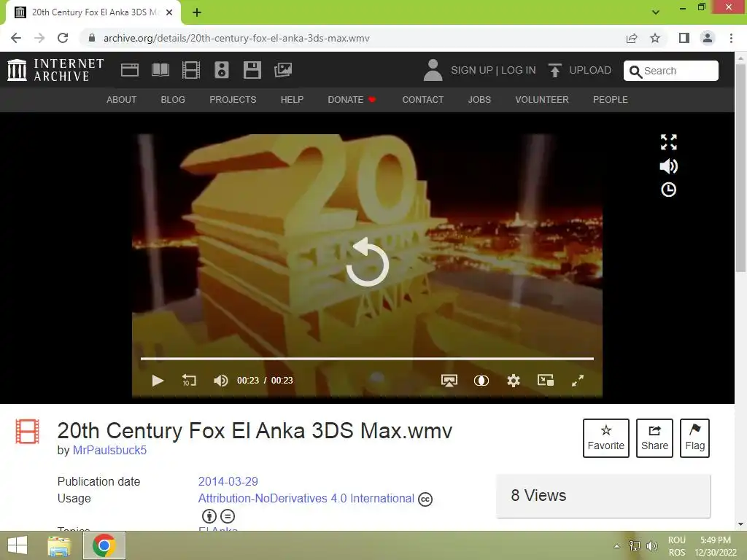Click the Chrome taskbar icon
Screen dimensions: 747x560
click(104, 545)
